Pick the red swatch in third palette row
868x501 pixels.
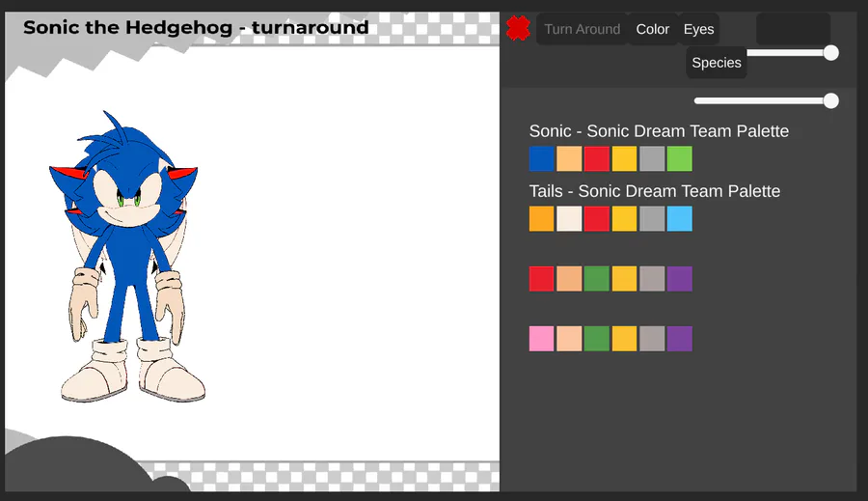tap(541, 279)
